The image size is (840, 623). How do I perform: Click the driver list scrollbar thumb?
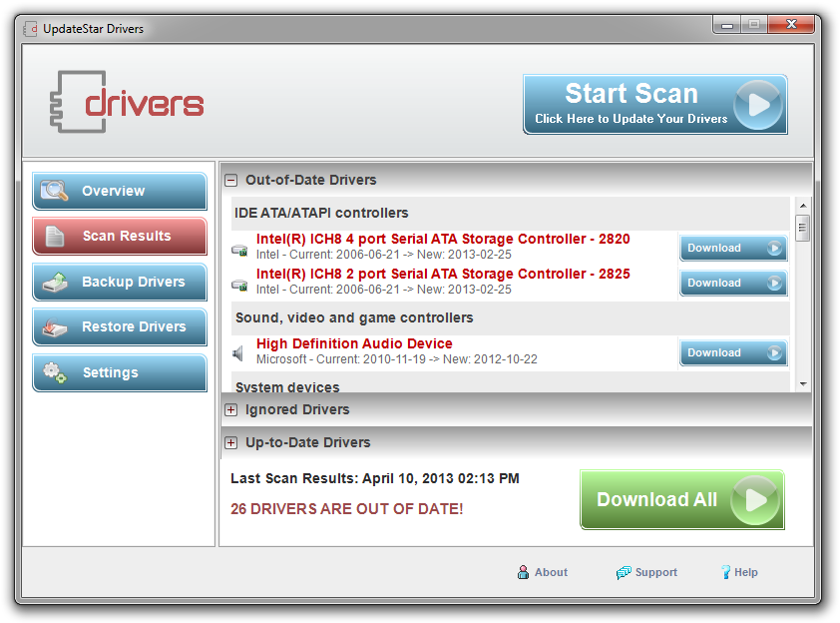tap(802, 228)
